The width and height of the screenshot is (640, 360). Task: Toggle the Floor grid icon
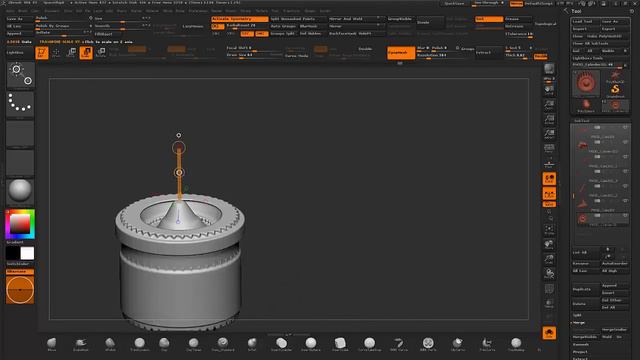pyautogui.click(x=549, y=164)
